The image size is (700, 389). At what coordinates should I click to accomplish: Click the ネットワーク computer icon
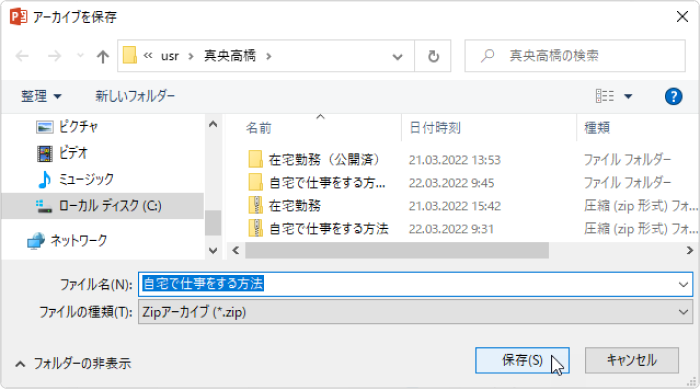[36, 241]
